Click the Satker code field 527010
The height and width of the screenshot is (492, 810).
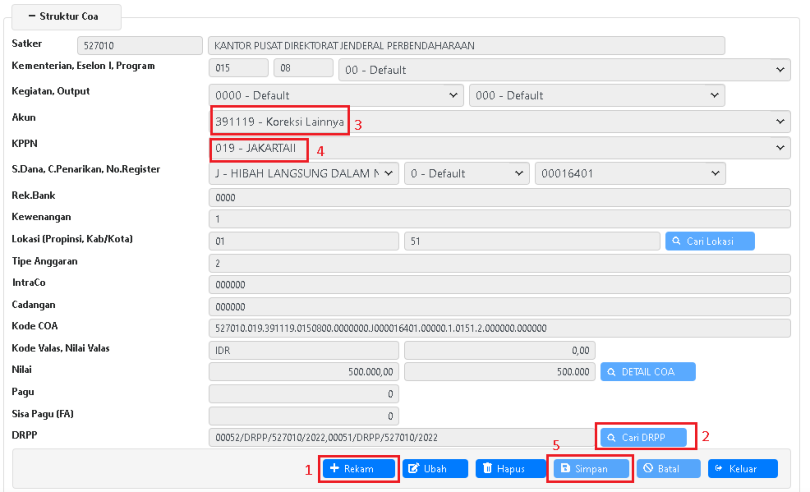coord(138,45)
